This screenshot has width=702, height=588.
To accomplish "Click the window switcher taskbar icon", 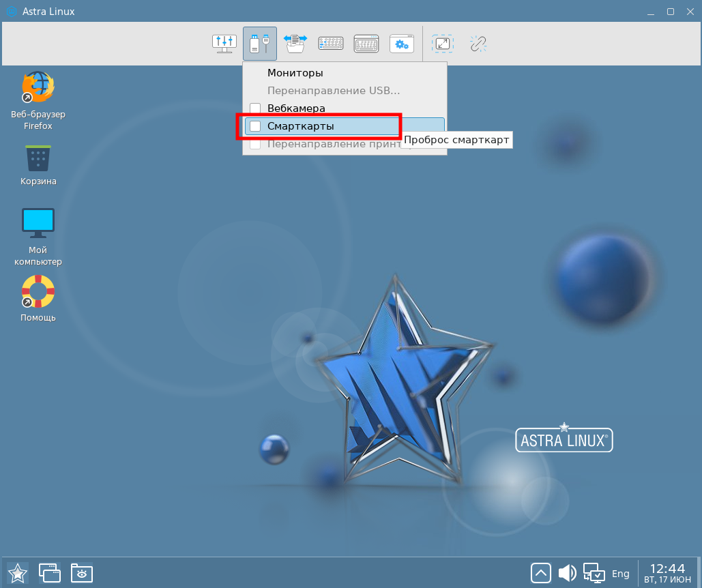I will [x=50, y=573].
